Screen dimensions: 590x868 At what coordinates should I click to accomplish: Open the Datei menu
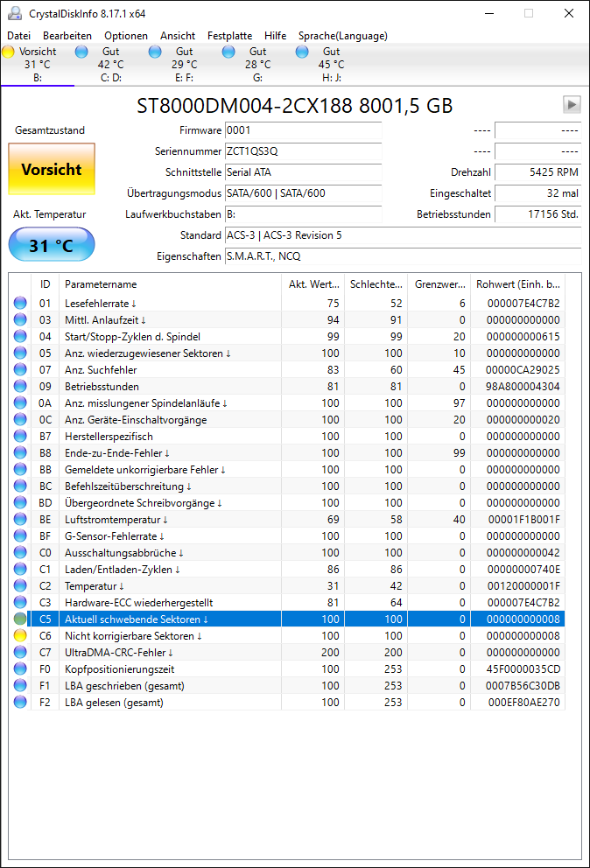[x=18, y=35]
